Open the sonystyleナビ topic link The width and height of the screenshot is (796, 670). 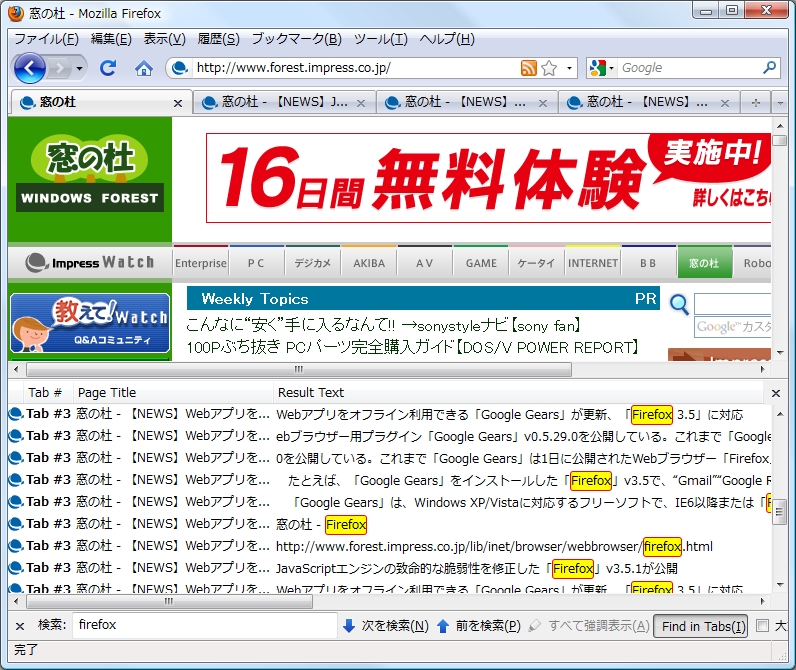pyautogui.click(x=383, y=325)
